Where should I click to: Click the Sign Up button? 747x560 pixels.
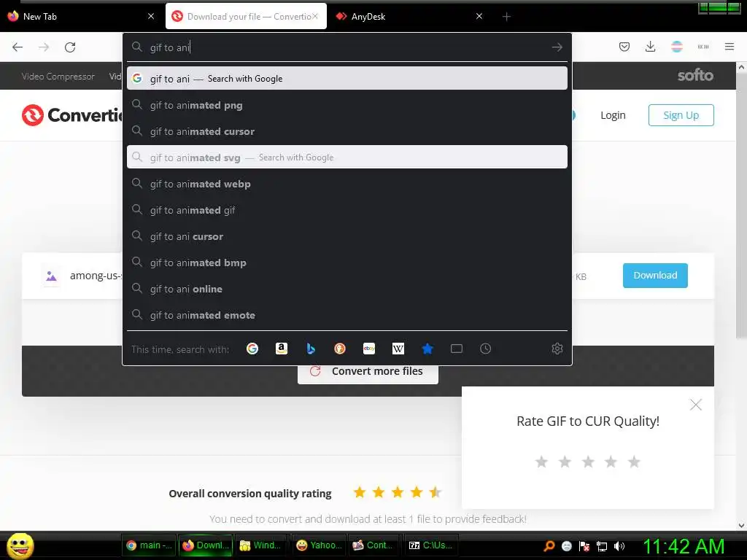tap(681, 115)
